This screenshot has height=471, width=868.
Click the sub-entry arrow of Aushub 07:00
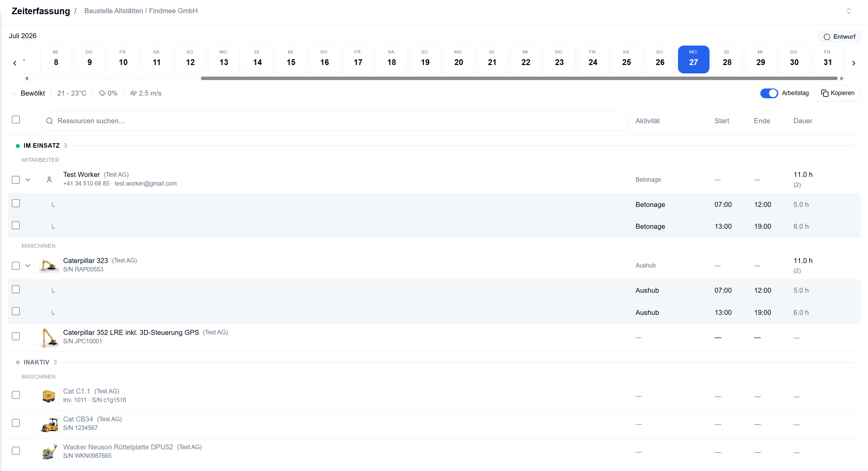click(53, 291)
